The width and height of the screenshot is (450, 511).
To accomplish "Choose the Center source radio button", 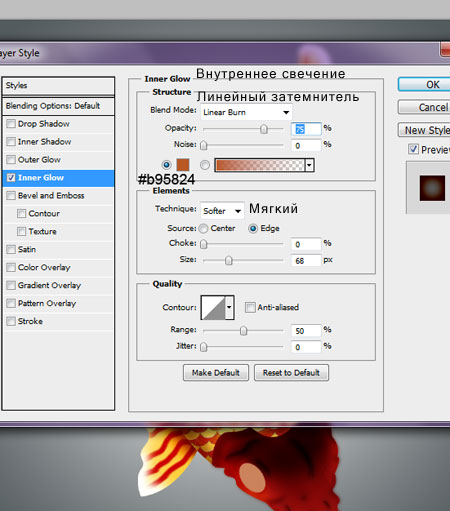I will [x=203, y=228].
